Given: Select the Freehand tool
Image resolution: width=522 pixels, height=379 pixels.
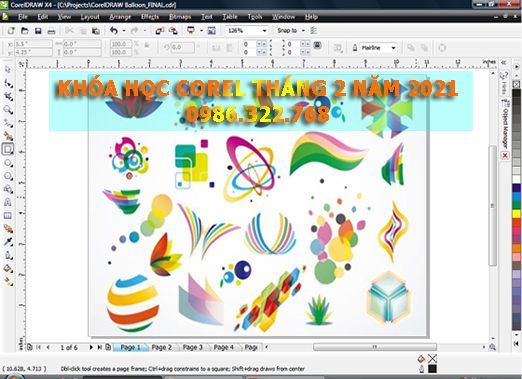Looking at the screenshot, I should [8, 123].
